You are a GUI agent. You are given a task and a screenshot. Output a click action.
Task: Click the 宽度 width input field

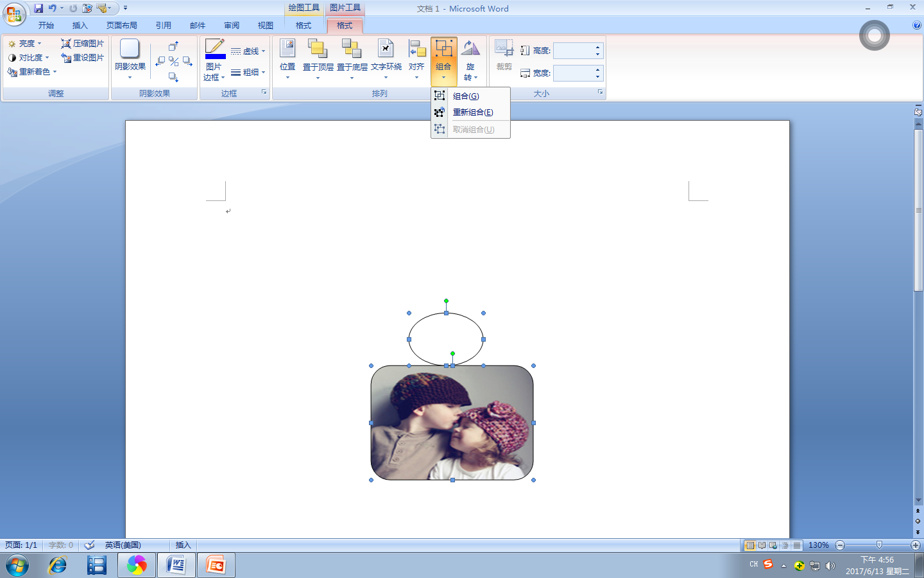(572, 73)
